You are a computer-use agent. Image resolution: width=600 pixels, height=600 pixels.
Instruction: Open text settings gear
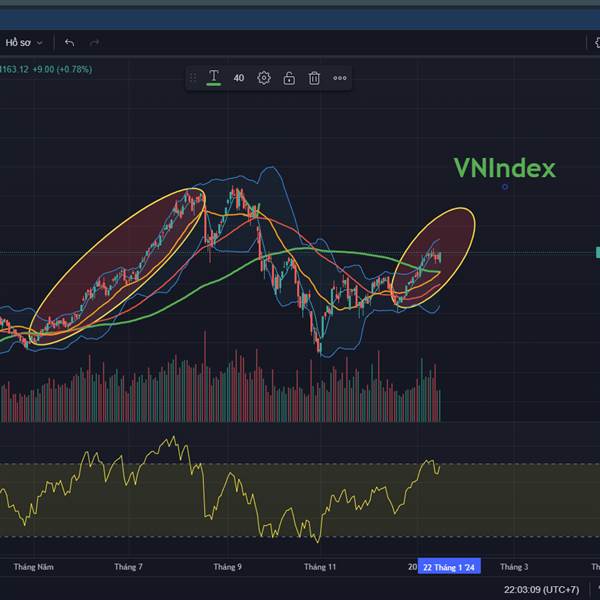264,78
